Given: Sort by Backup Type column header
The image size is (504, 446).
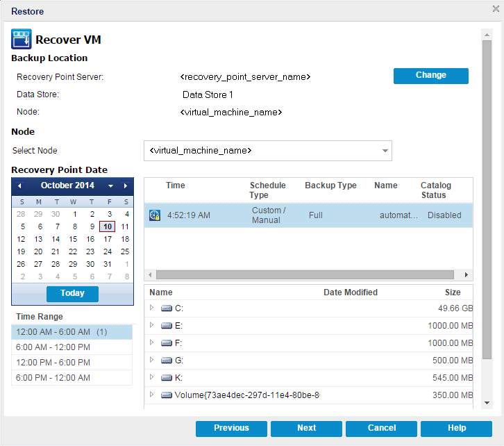Looking at the screenshot, I should click(x=330, y=185).
